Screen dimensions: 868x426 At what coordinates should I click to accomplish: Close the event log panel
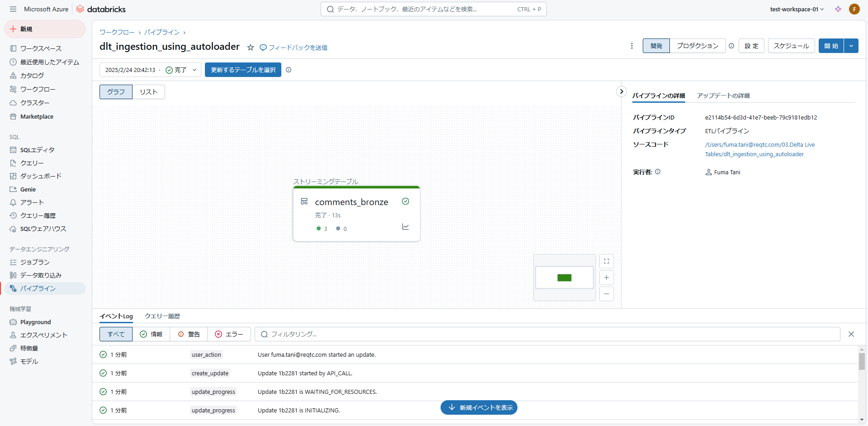coord(851,334)
